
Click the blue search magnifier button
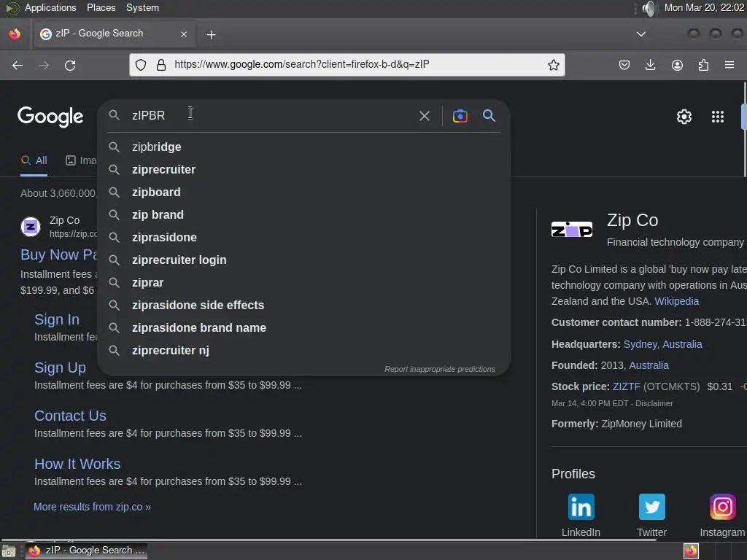pyautogui.click(x=489, y=115)
